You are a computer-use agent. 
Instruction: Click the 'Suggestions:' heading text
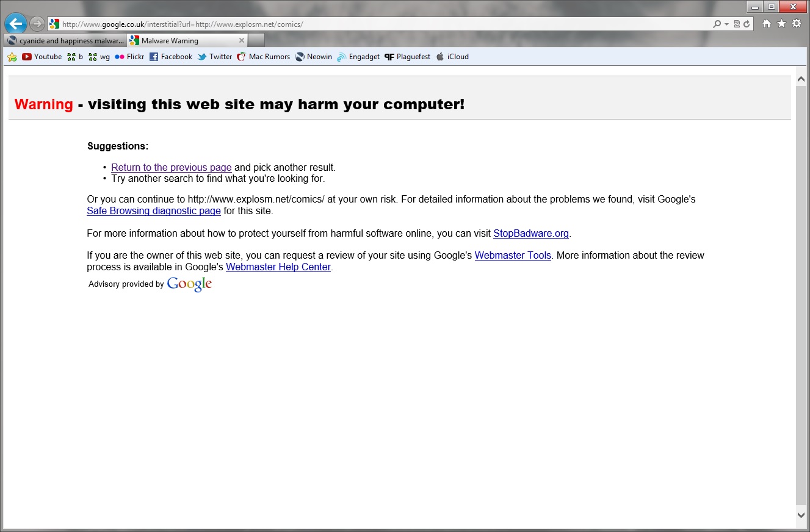(x=118, y=146)
